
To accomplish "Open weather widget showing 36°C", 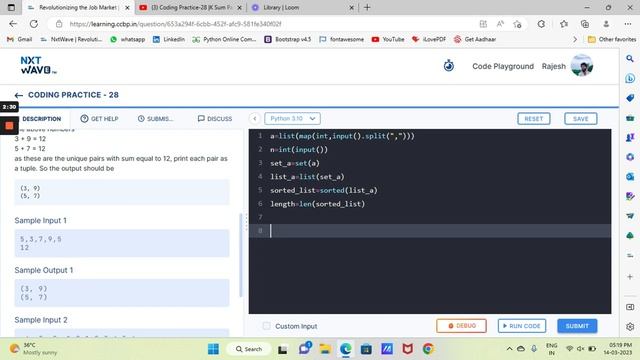I will 34,349.
